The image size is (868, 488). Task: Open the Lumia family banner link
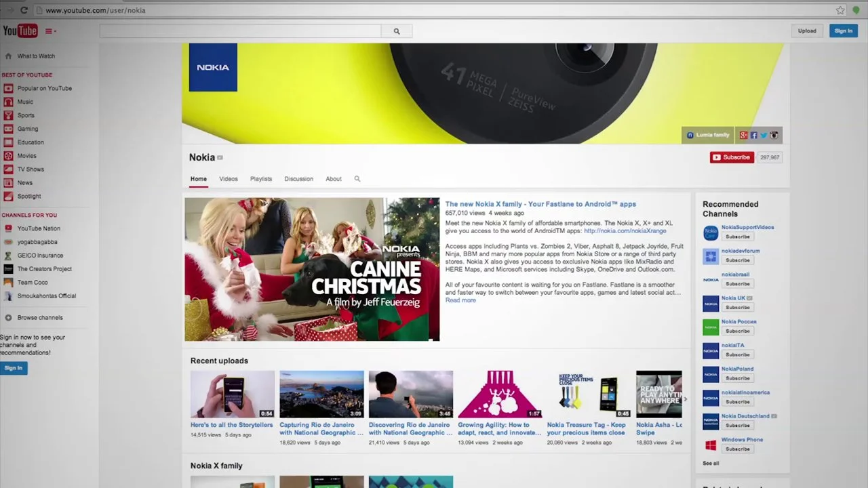pos(708,135)
